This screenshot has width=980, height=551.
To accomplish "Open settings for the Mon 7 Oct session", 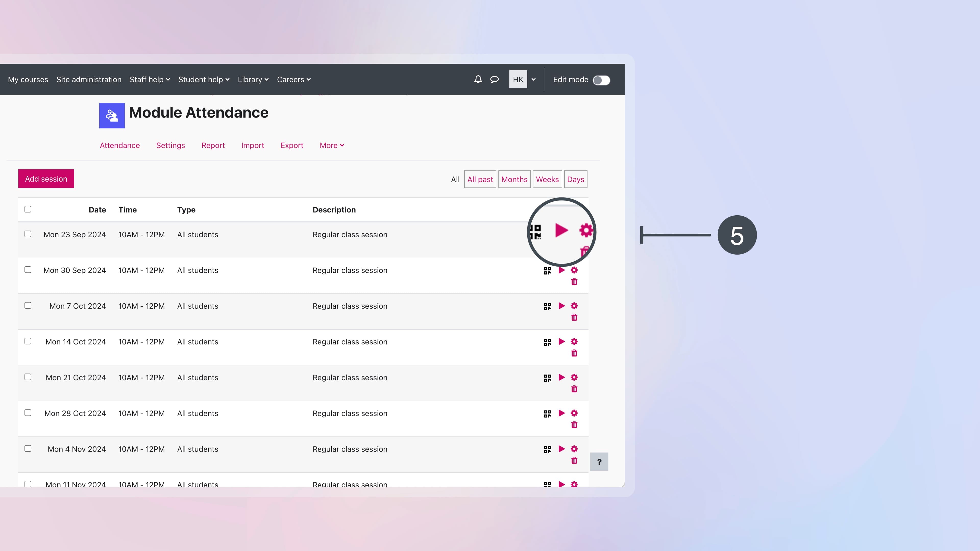I will [x=574, y=306].
